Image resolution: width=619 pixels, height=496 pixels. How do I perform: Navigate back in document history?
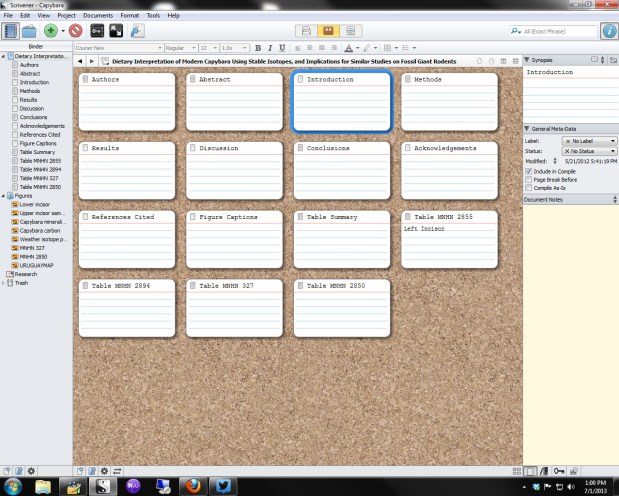80,61
